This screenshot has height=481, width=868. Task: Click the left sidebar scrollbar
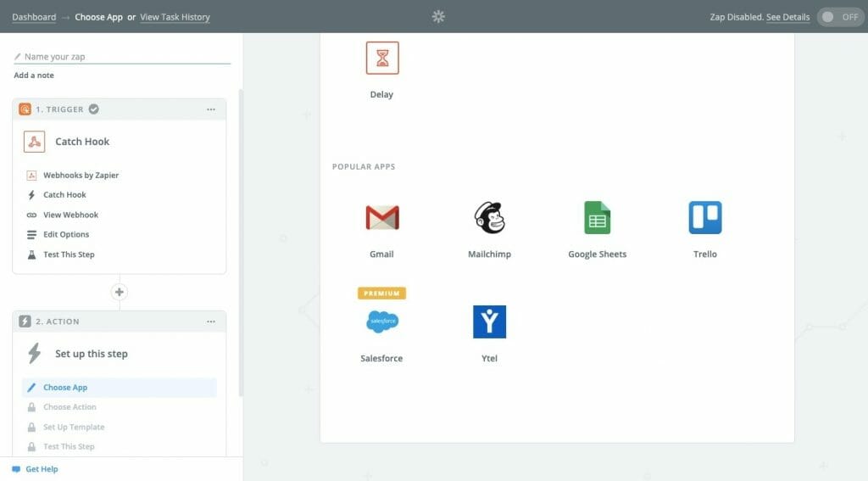coord(240,243)
